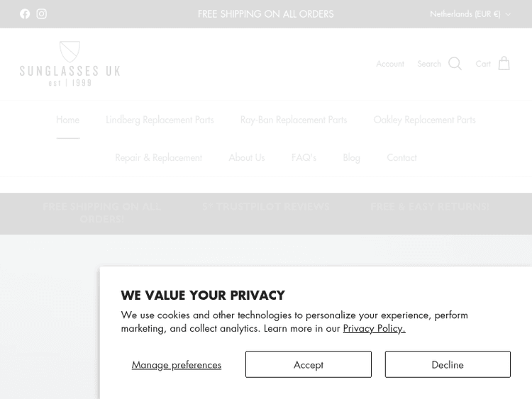532x399 pixels.
Task: Open the Facebook social icon
Action: coord(25,14)
